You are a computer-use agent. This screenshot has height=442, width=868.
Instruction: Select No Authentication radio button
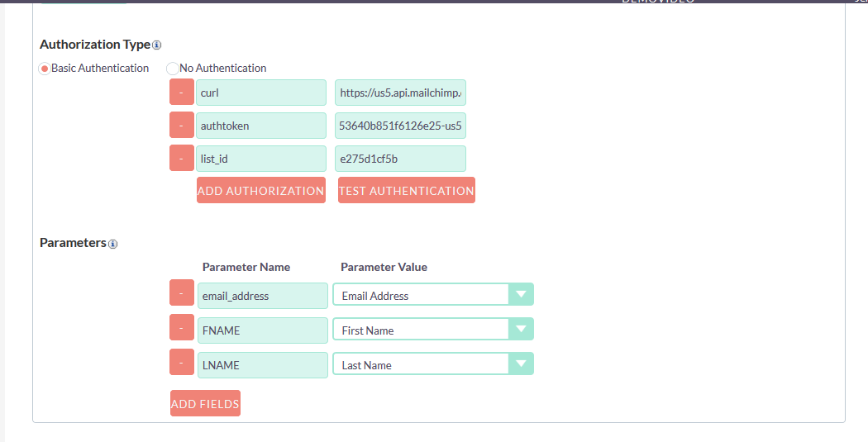[173, 69]
